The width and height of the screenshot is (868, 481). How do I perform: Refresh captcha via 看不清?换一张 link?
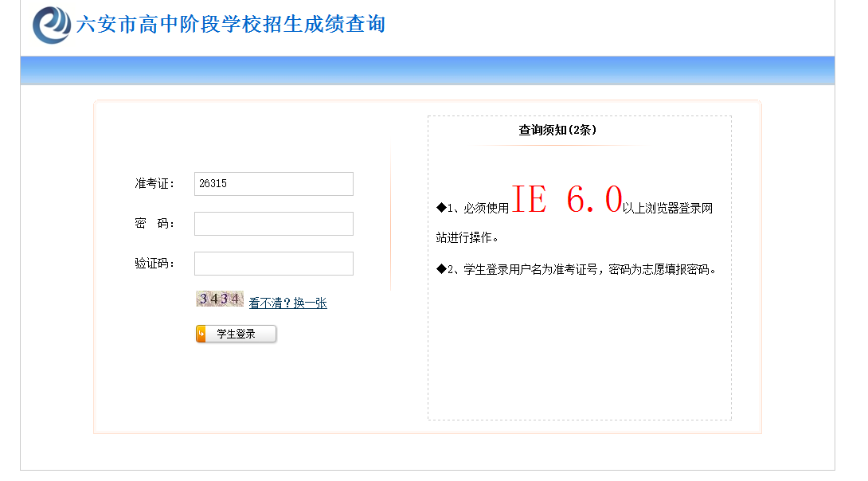coord(287,303)
